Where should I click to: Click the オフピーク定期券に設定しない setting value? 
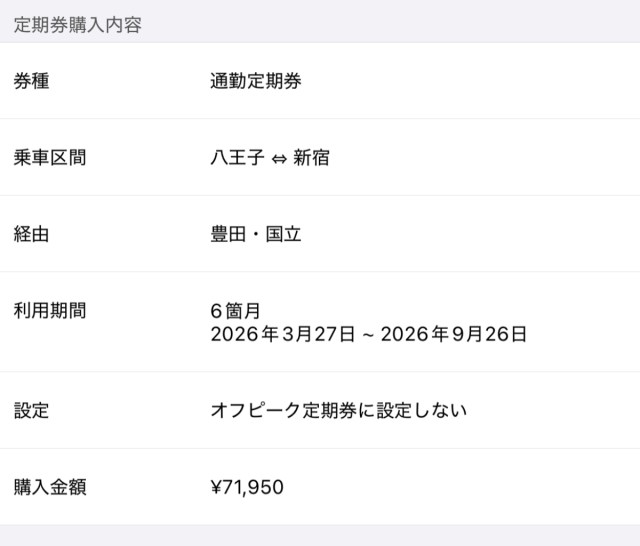tap(339, 410)
